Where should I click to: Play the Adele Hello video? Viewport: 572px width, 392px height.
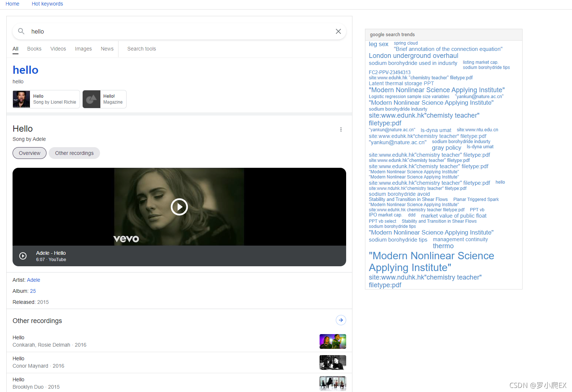point(179,207)
